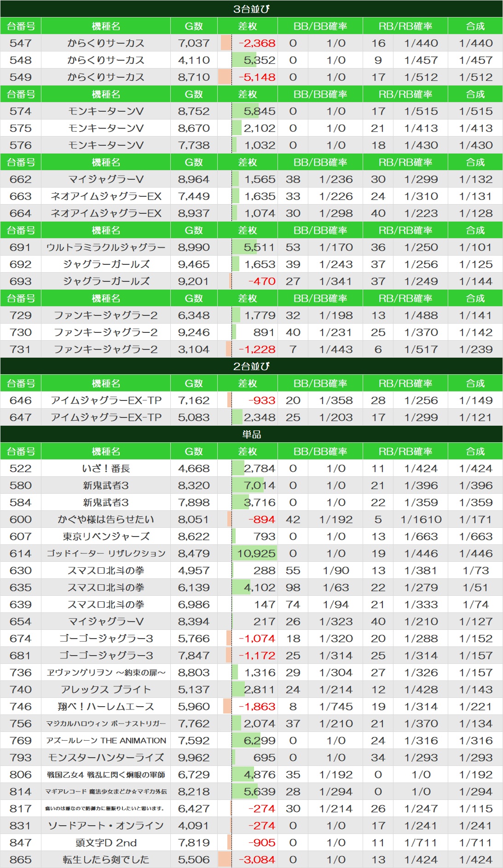Select G count 9,962 in row 793
Screen dimensions: 503x868
(194, 758)
